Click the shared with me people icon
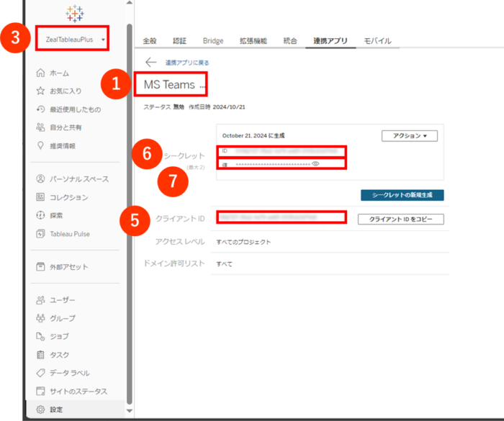The image size is (504, 421). 40,127
